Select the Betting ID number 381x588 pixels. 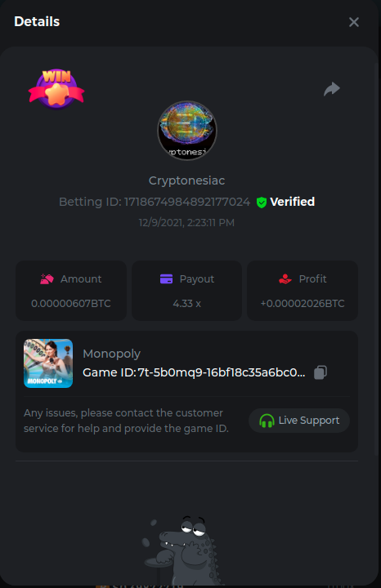[187, 202]
